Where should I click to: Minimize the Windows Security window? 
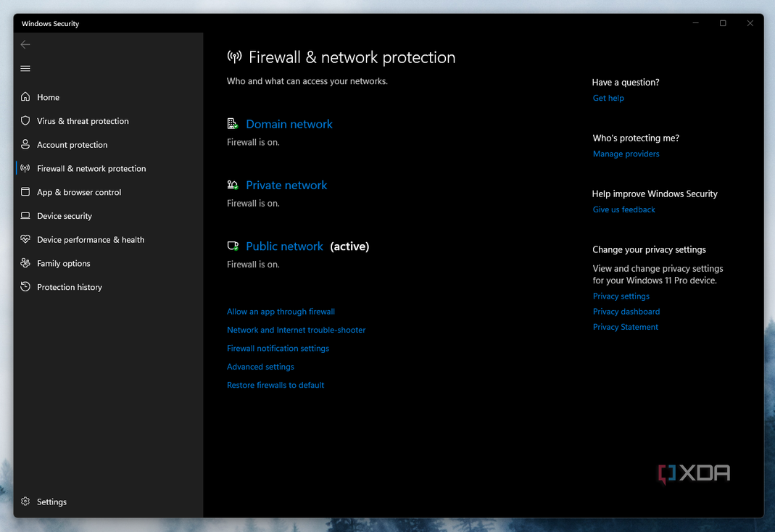point(695,23)
